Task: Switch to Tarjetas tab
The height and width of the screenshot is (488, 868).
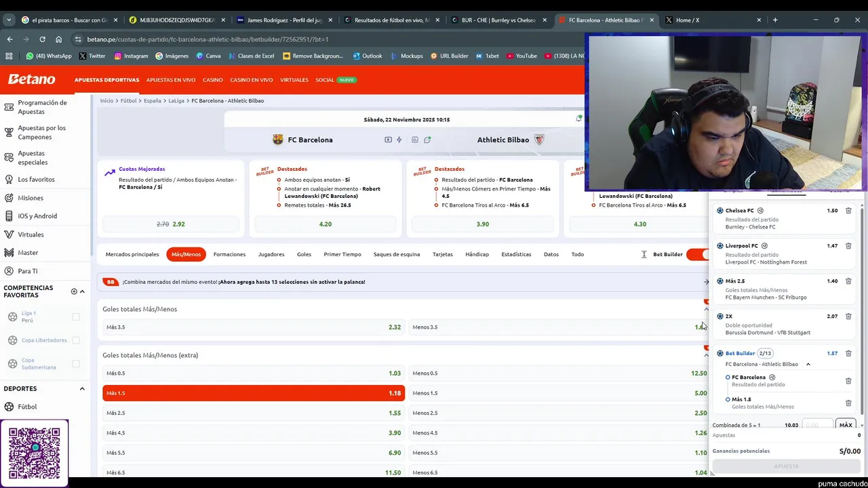Action: [x=443, y=254]
